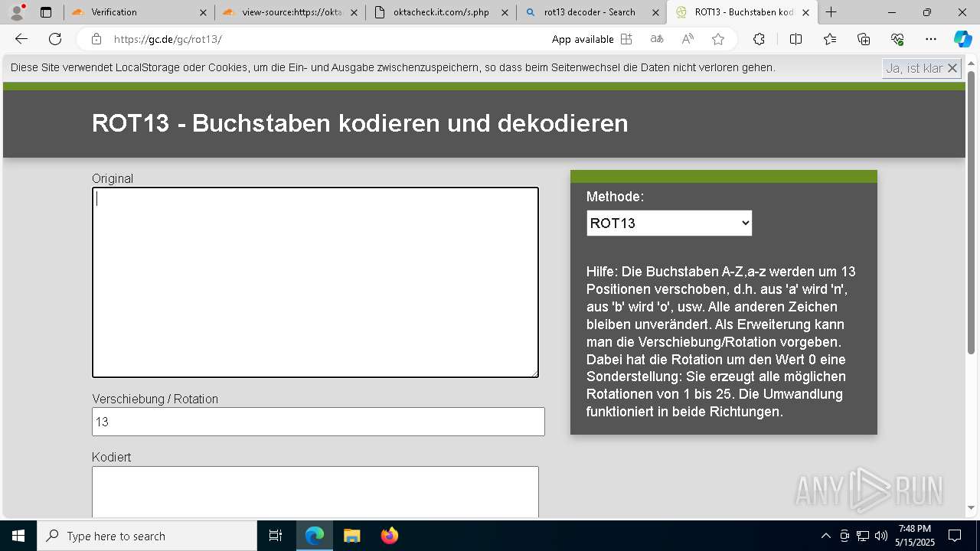This screenshot has height=551, width=980.
Task: Open the Collections icon
Action: (x=864, y=39)
